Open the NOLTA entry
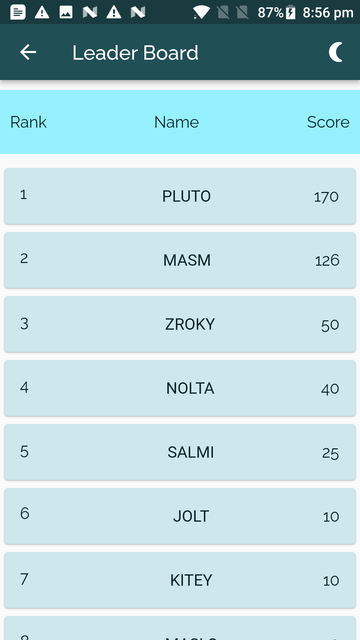The height and width of the screenshot is (640, 360). [x=180, y=388]
